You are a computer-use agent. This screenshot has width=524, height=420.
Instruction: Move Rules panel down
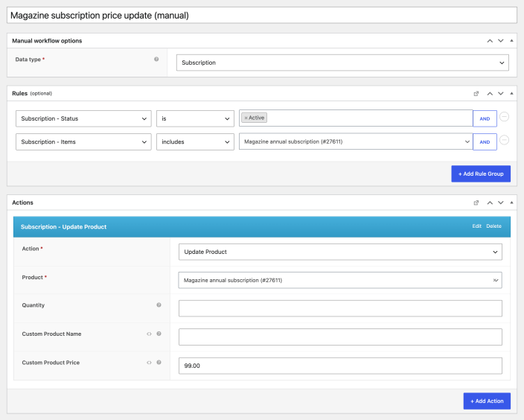501,94
